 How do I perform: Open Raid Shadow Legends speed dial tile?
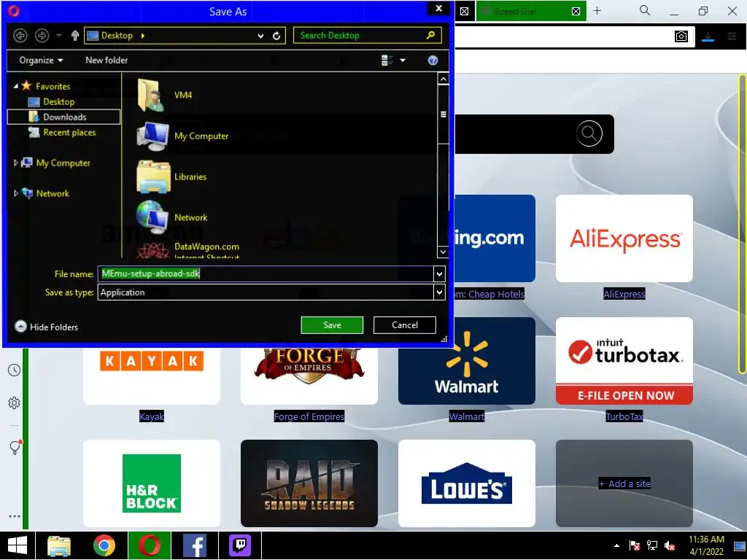tap(309, 483)
